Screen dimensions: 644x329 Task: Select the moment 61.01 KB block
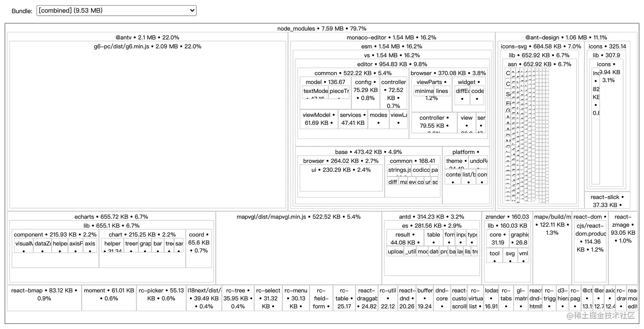point(109,298)
